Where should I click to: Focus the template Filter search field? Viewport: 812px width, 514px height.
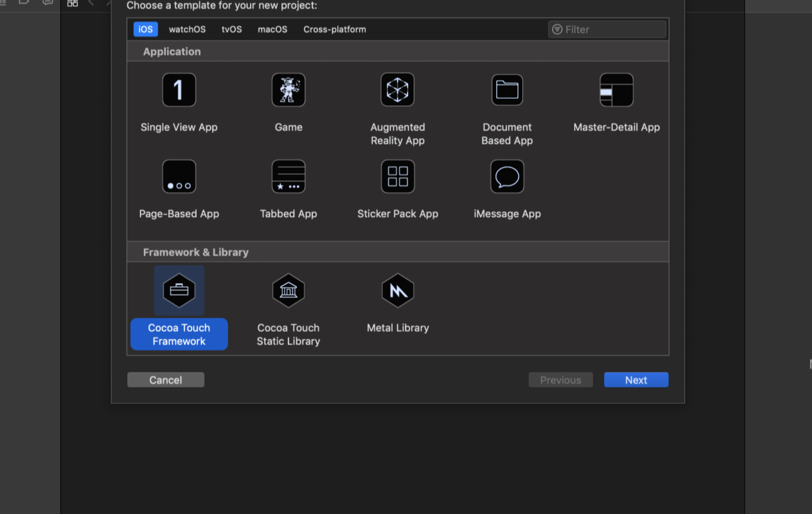pos(607,29)
